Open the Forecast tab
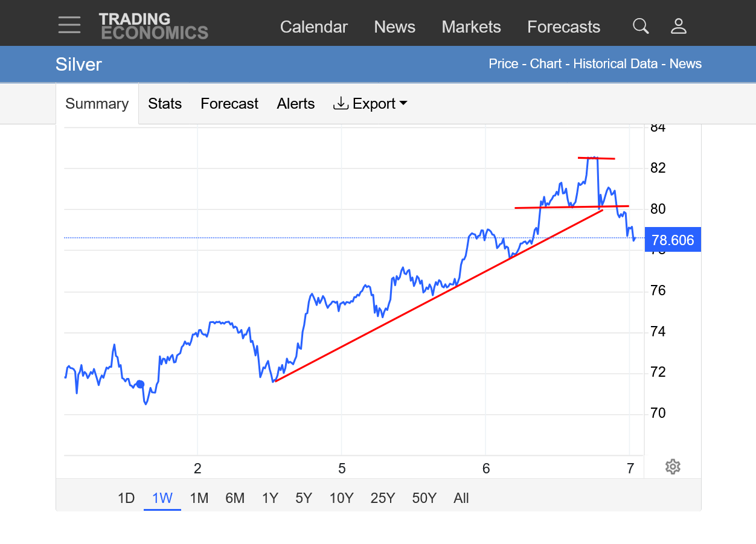Viewport: 756px width, 544px height. click(x=229, y=104)
